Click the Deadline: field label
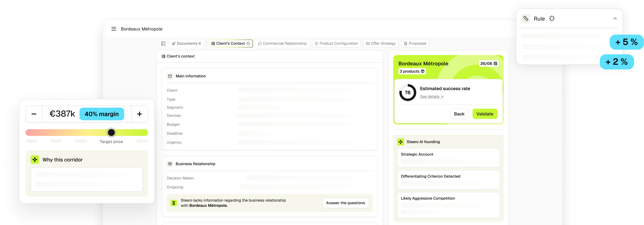Image resolution: width=644 pixels, height=225 pixels. coord(175,133)
